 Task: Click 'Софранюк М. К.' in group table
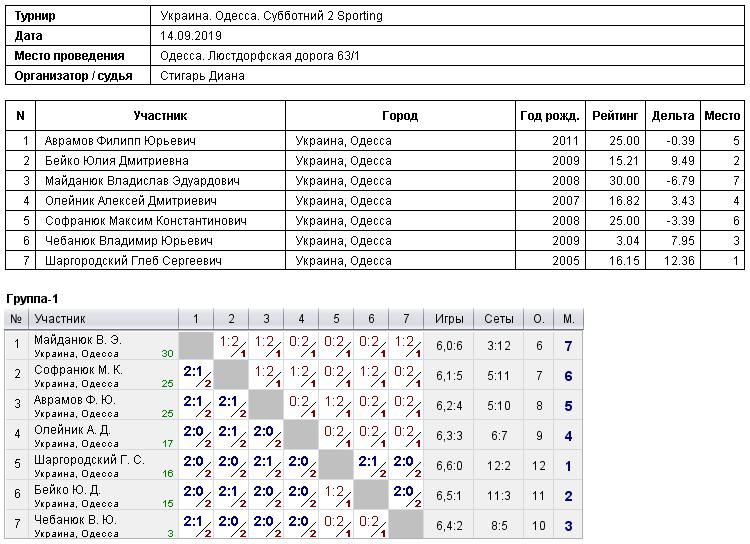pos(78,370)
